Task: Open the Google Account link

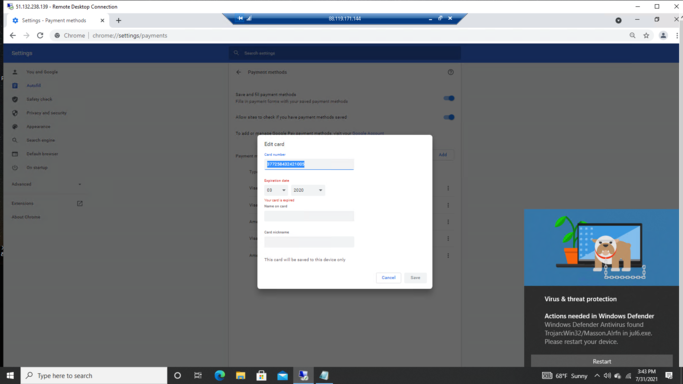Action: pyautogui.click(x=368, y=133)
